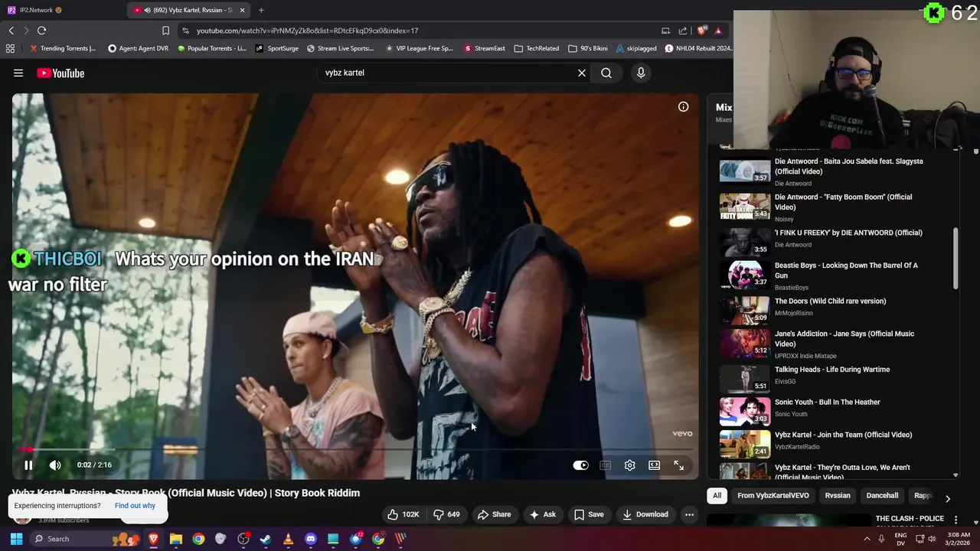Turn off the autoplay switch

[x=581, y=465]
